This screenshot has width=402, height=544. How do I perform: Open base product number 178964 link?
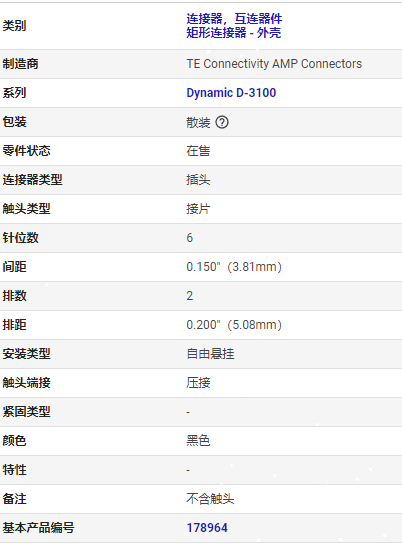pos(207,528)
